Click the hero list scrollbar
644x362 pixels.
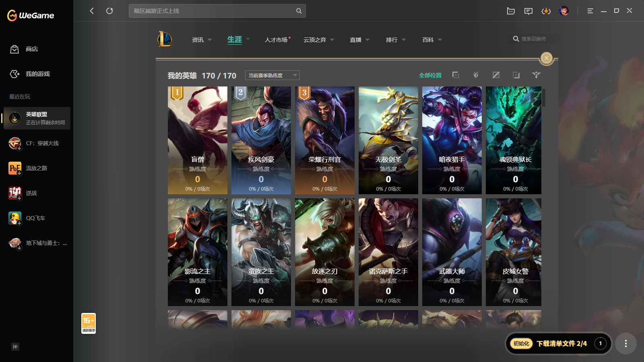coord(544,98)
